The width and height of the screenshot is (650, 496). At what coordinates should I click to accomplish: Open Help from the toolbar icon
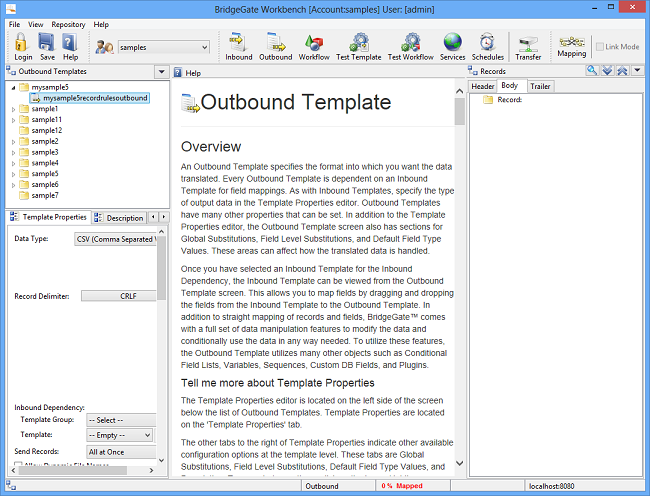(x=69, y=42)
